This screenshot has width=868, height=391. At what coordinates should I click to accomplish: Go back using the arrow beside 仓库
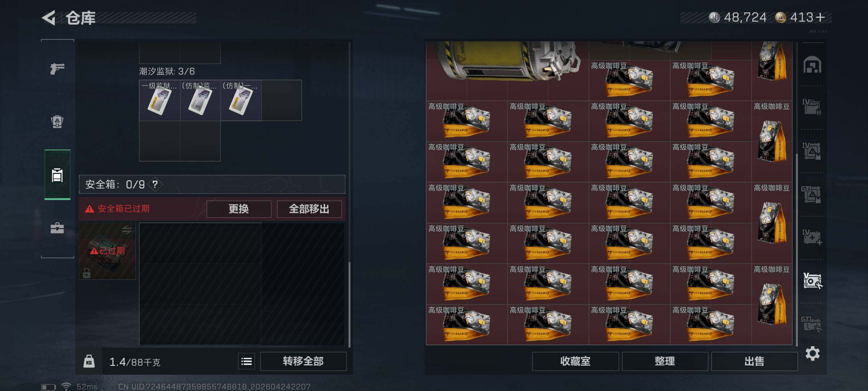[49, 17]
